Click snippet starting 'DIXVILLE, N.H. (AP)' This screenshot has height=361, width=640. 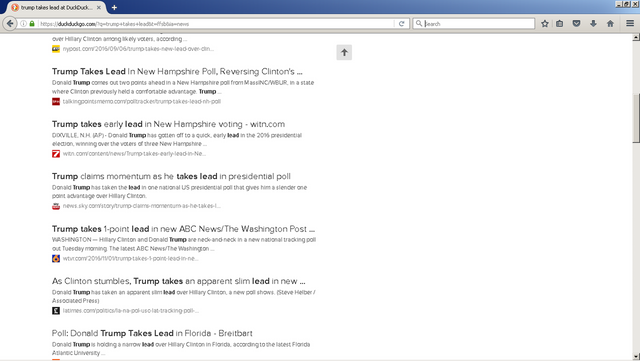177,139
